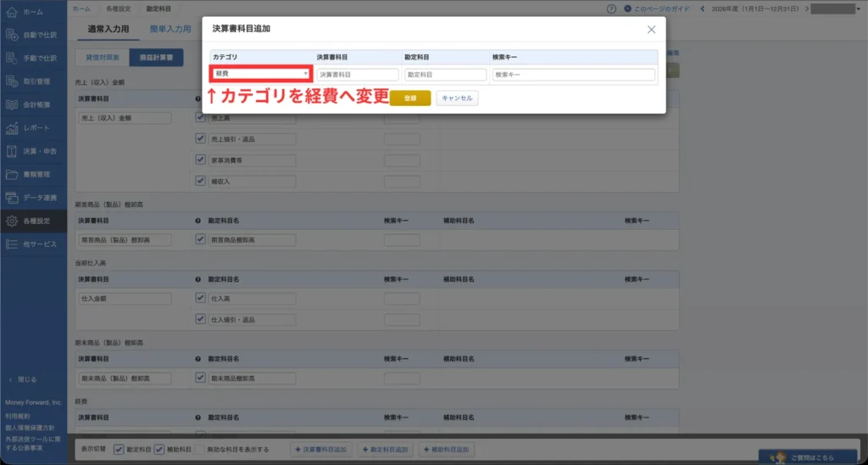Focus the 勘定科目 input in dialog

pyautogui.click(x=446, y=75)
